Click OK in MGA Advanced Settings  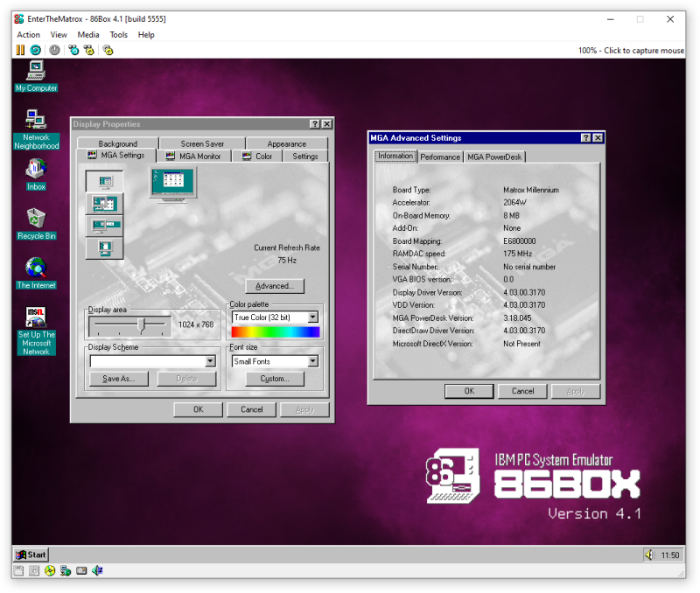tap(469, 391)
